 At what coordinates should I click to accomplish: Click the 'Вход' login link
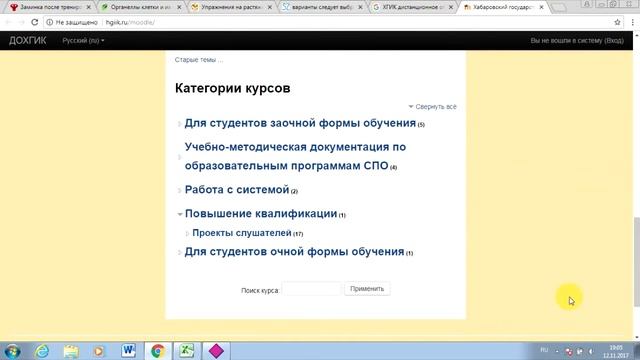tap(613, 40)
